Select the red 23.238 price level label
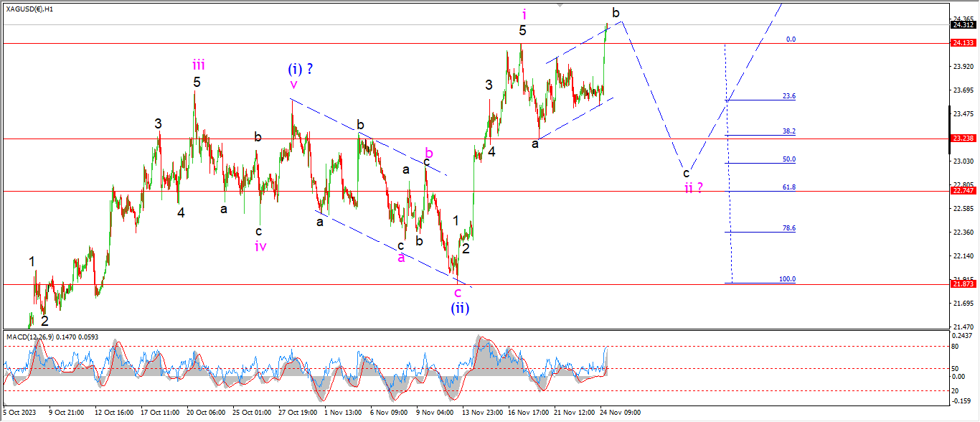This screenshot has height=422, width=980. (x=962, y=139)
